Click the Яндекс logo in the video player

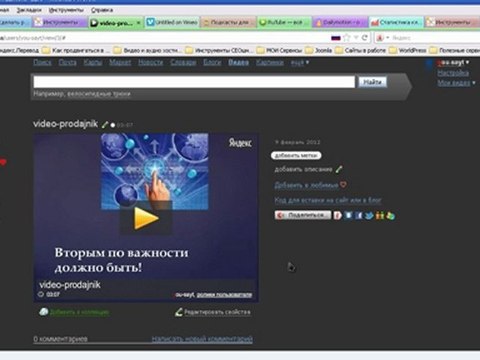coord(240,143)
